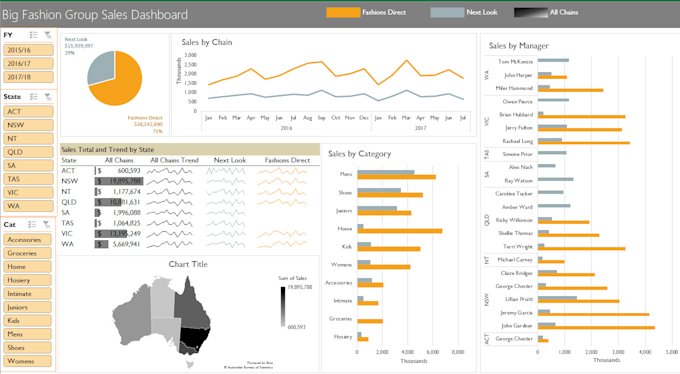This screenshot has width=680, height=374.
Task: Click the Sum of Sales gradient legend bar
Action: (x=283, y=307)
